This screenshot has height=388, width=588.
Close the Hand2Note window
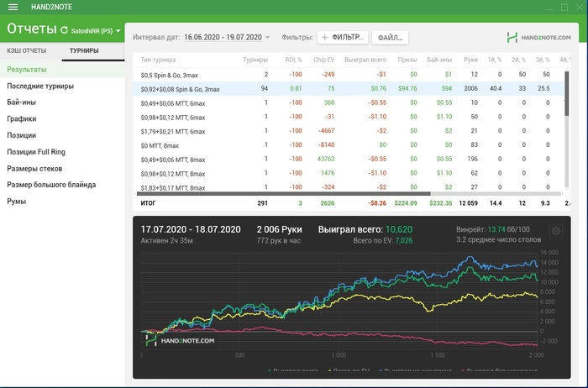coord(580,7)
